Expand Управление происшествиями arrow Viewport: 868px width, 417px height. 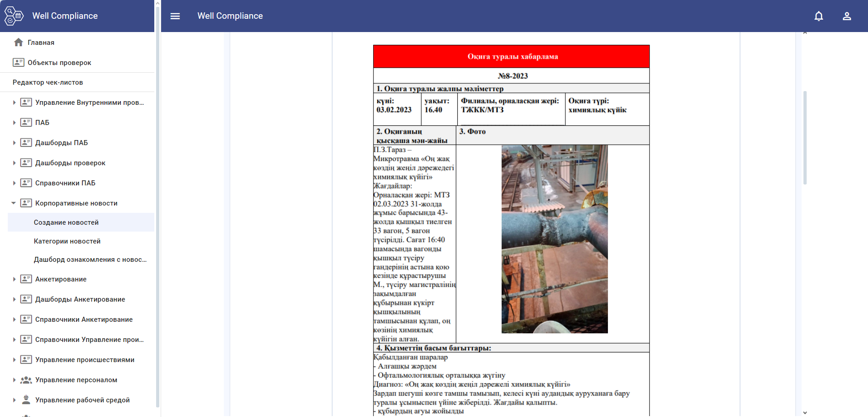(14, 360)
